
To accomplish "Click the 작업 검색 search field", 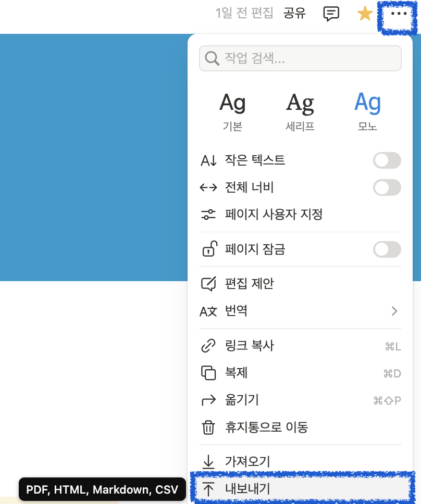I will (300, 58).
